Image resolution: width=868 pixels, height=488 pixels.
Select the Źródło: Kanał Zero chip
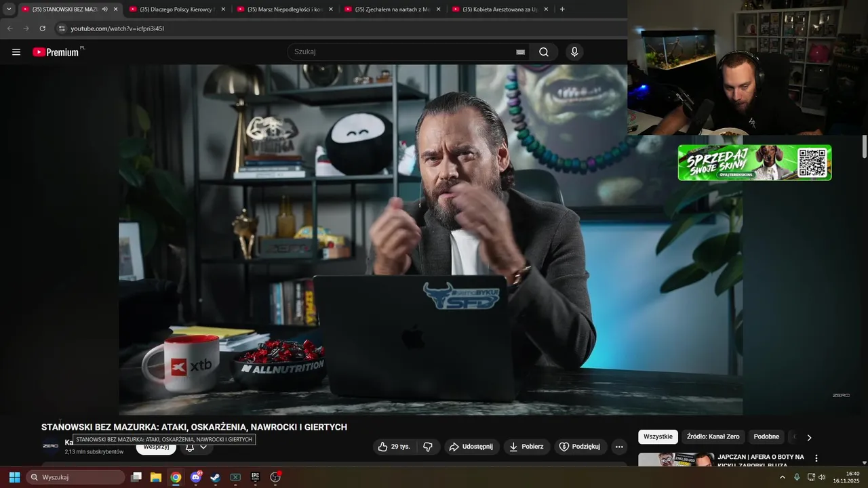point(713,436)
